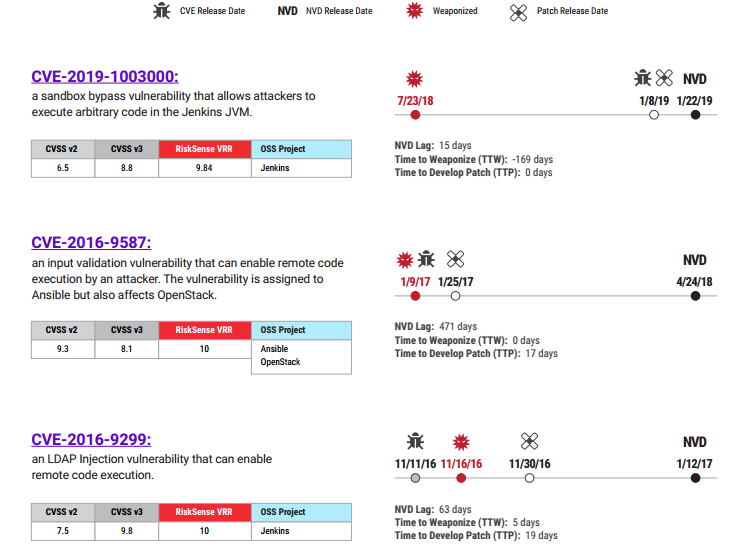This screenshot has width=732, height=558.
Task: Click the bug icon above 11/11/16
Action: pos(416,441)
